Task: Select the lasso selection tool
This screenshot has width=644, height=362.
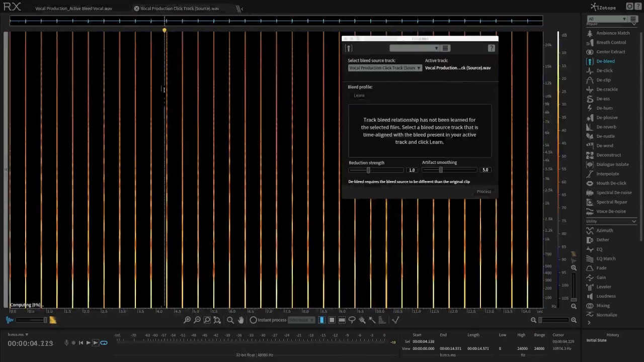Action: [352, 320]
